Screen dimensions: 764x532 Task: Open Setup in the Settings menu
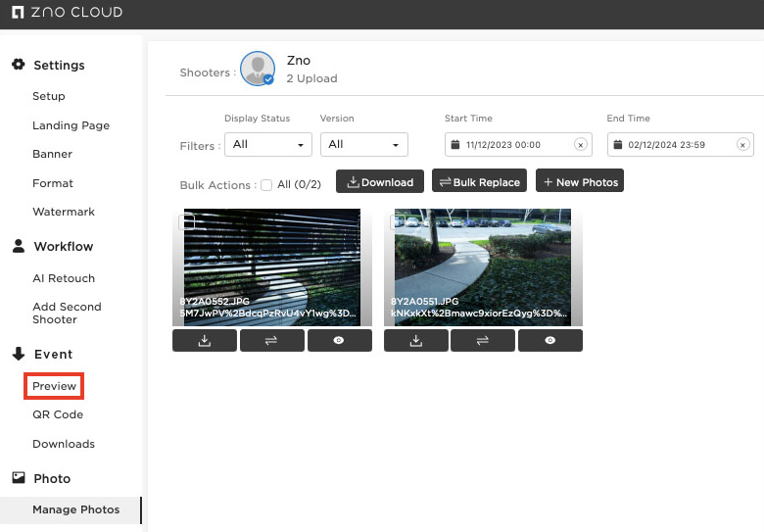[x=49, y=96]
